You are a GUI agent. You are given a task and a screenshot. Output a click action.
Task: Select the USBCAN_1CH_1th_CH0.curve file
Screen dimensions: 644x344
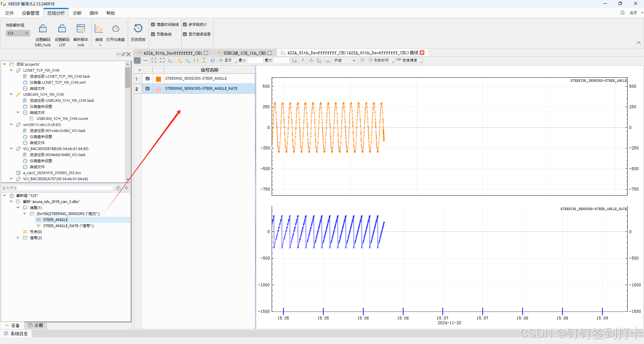(x=62, y=119)
